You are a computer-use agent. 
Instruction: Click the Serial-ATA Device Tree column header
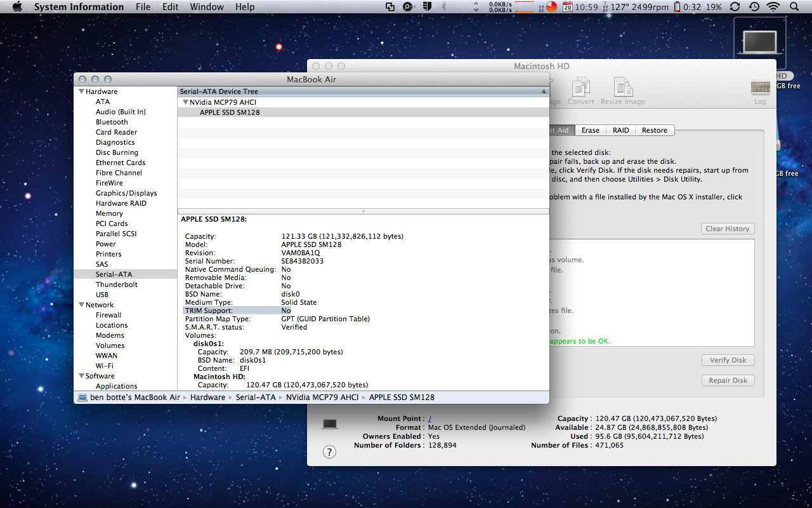(x=363, y=91)
